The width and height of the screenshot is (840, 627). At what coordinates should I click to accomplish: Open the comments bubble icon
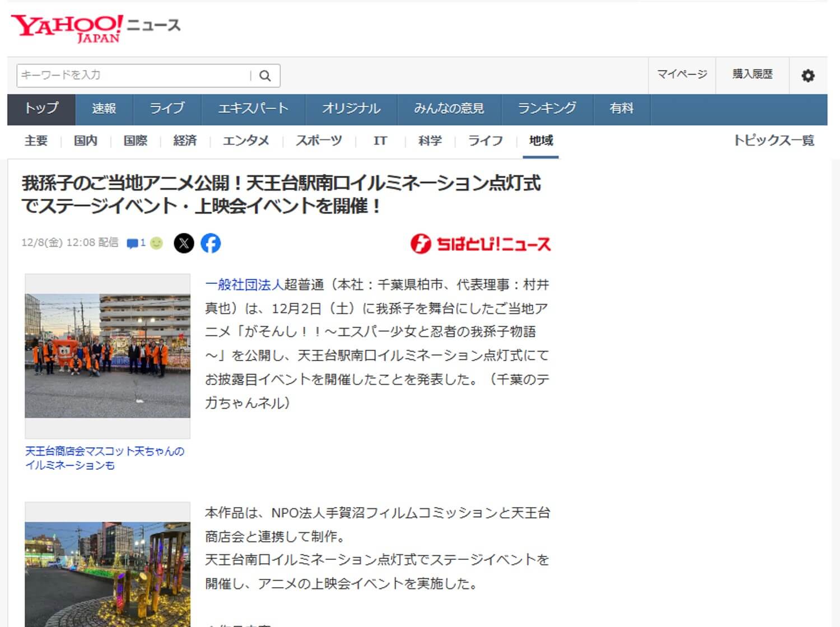point(133,243)
